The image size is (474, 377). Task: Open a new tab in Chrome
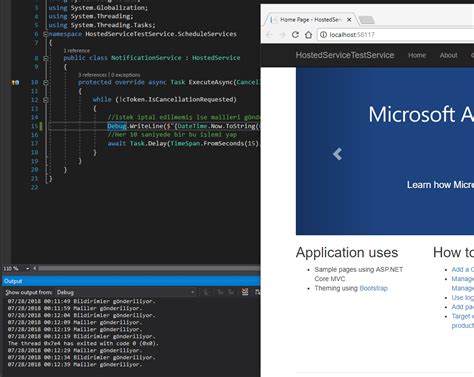click(367, 20)
